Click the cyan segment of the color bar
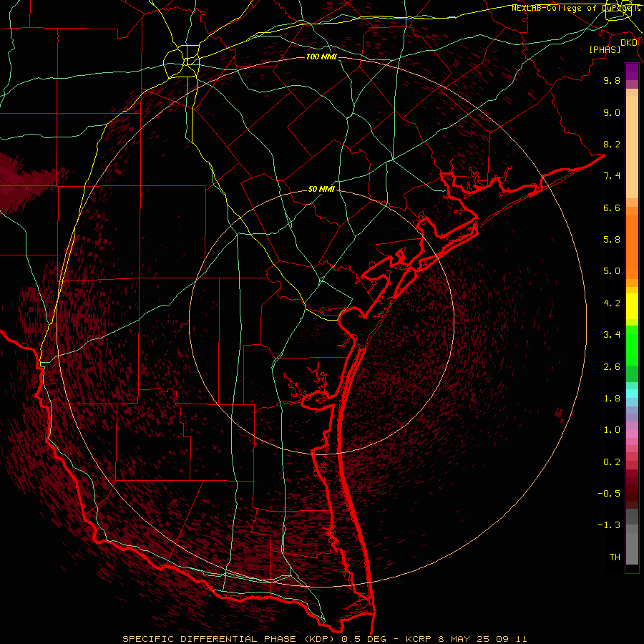 click(x=632, y=394)
